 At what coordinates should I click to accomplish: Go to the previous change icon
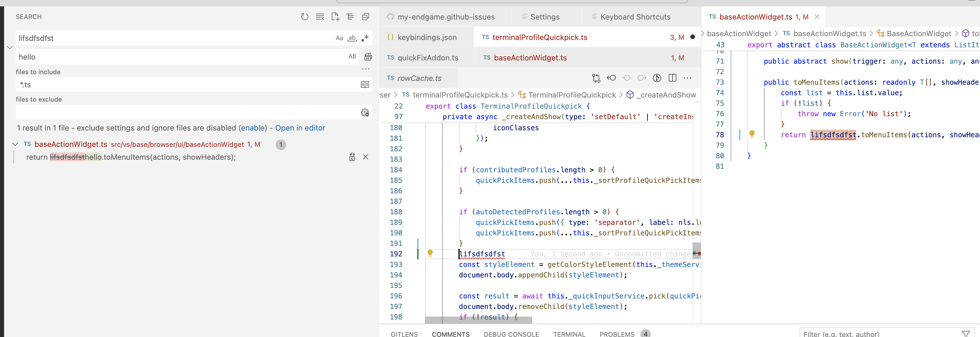[x=627, y=78]
